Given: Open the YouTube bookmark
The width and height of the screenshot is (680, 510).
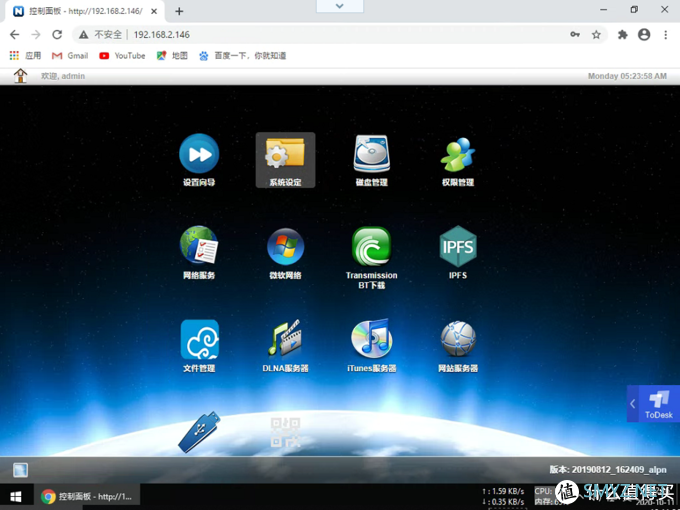Looking at the screenshot, I should point(122,56).
